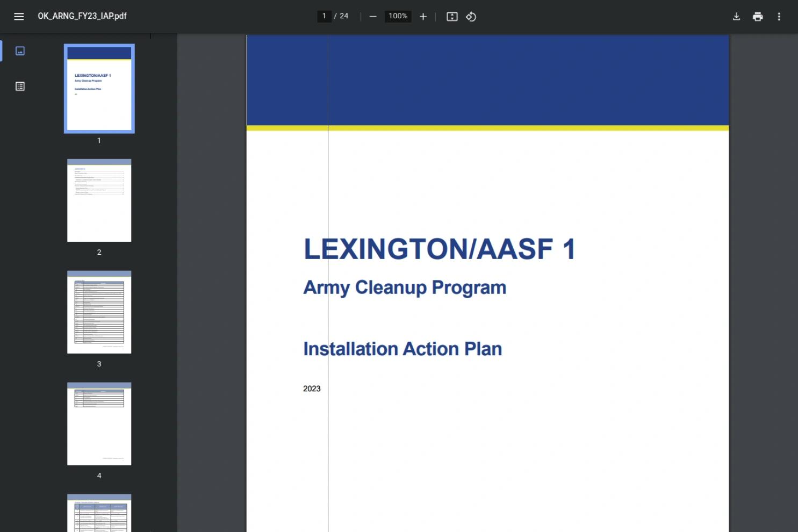Rotate the document counterclockwise

coord(471,17)
